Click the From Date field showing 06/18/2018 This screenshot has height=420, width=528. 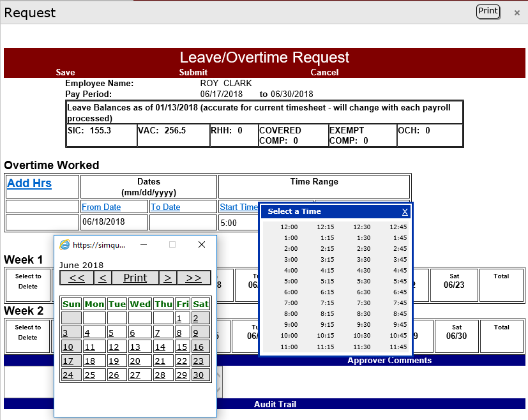click(114, 222)
